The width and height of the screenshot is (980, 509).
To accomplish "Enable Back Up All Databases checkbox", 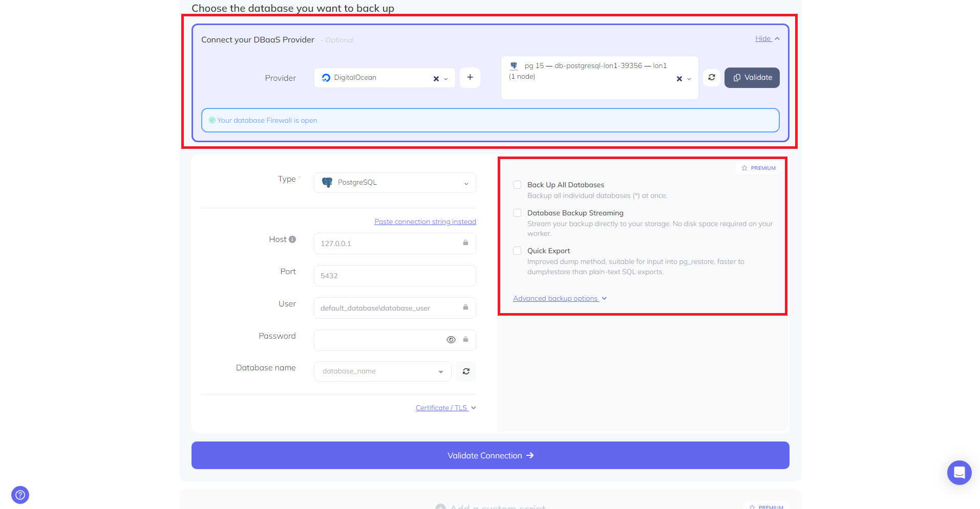I will (517, 185).
